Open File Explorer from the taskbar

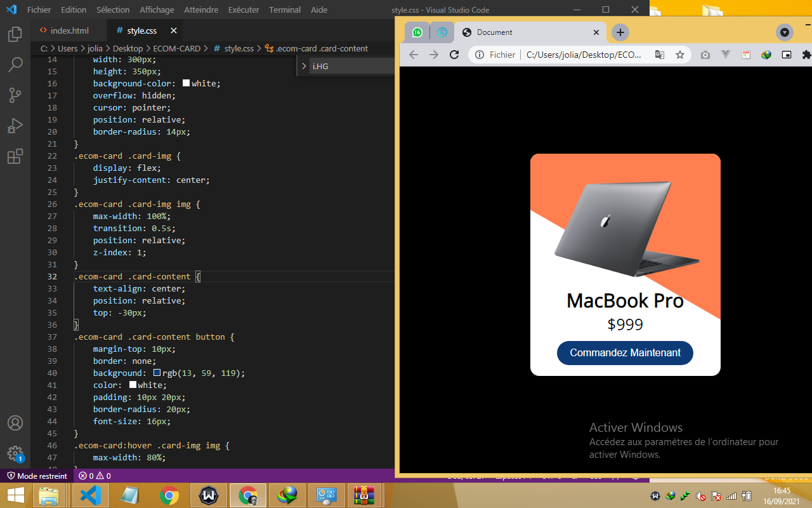(49, 495)
